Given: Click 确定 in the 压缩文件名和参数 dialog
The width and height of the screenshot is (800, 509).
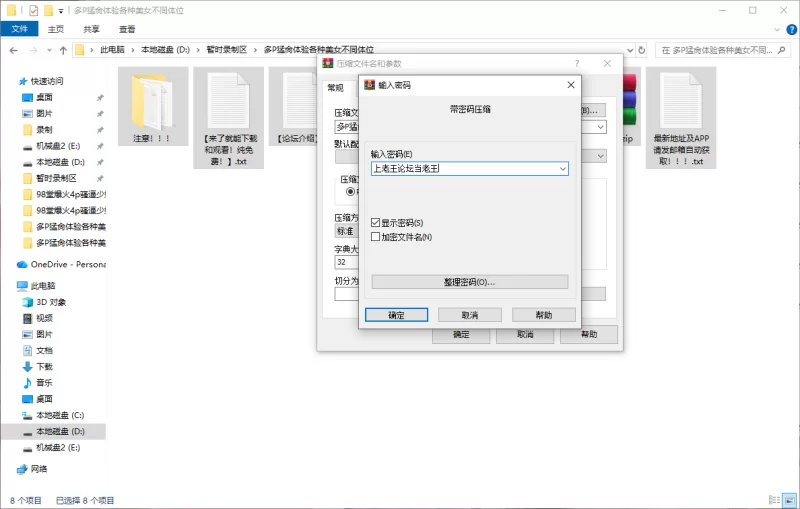Looking at the screenshot, I should 461,335.
